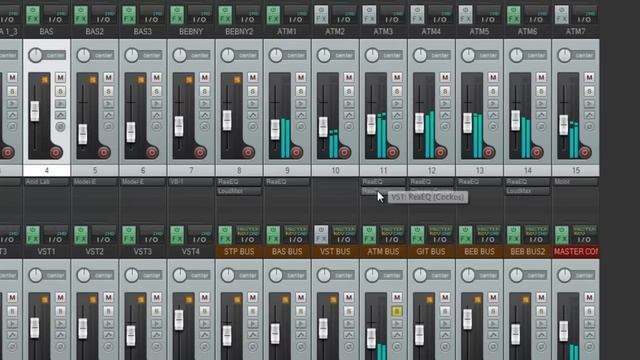Click track number 6 label

coord(142,171)
